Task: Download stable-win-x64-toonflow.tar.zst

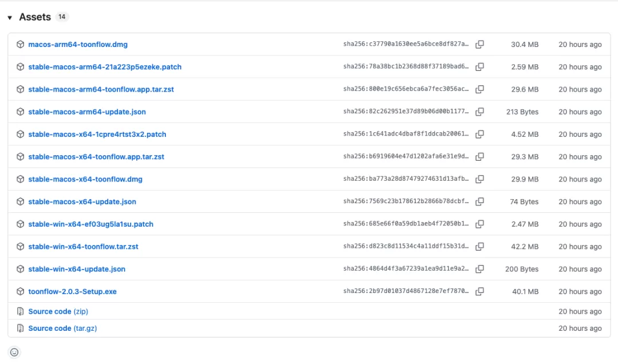Action: point(83,247)
